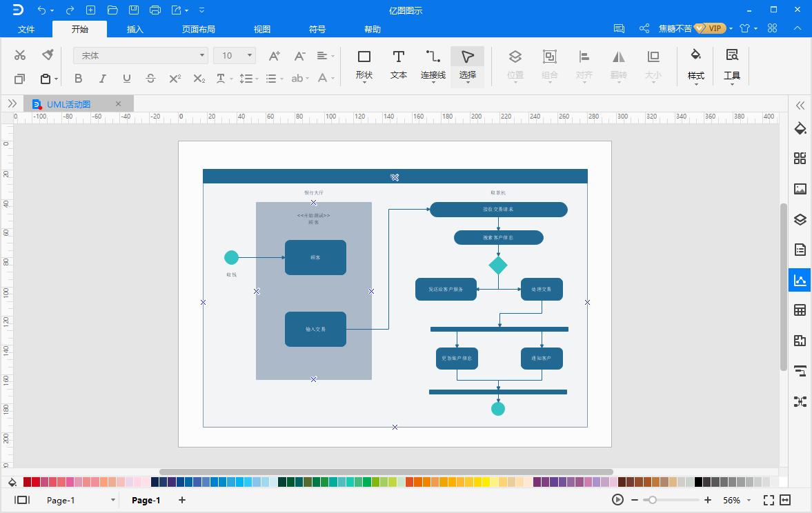Screen dimensions: 812x513
Task: Click the 连接线 connector tool
Action: pyautogui.click(x=433, y=64)
